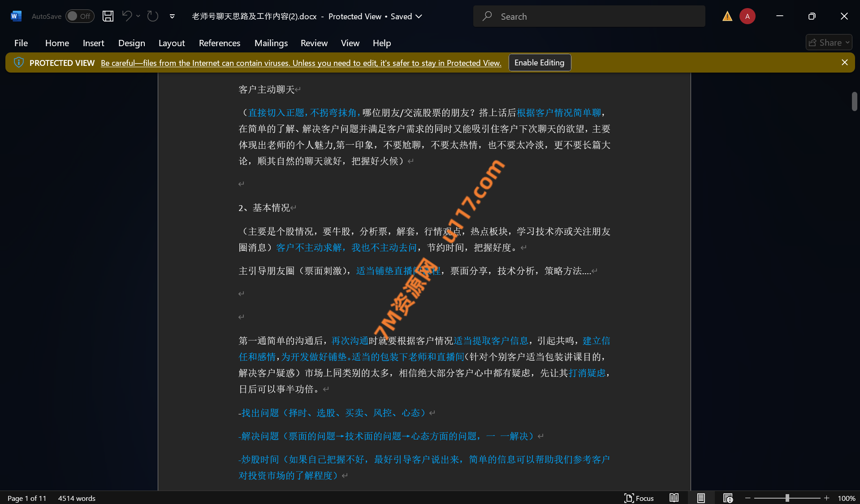Open the Undo history dropdown arrow
Image resolution: width=860 pixels, height=504 pixels.
(x=138, y=16)
